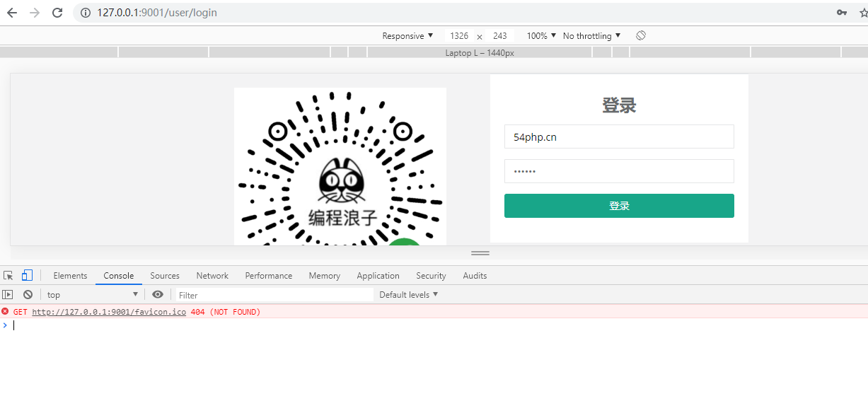Show console sidebar icon
868x413 pixels.
tap(8, 294)
